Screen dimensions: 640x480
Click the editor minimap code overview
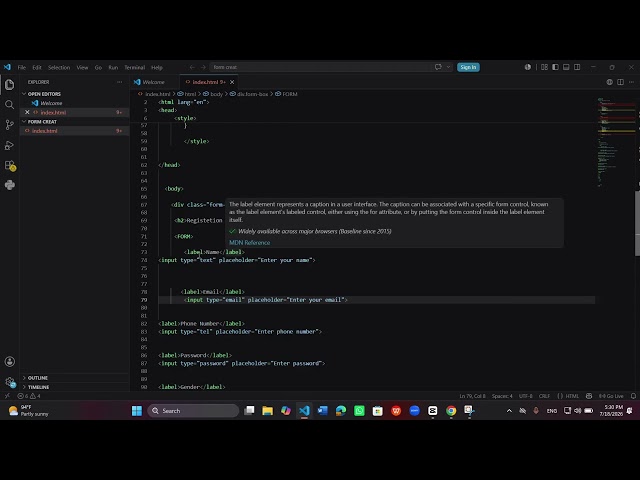[x=615, y=143]
